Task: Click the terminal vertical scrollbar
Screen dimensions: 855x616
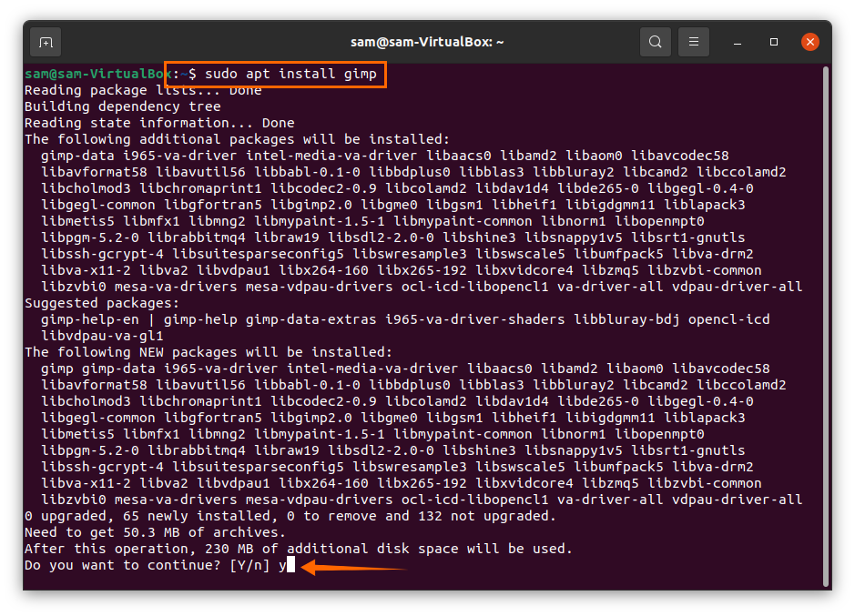Action: click(827, 327)
